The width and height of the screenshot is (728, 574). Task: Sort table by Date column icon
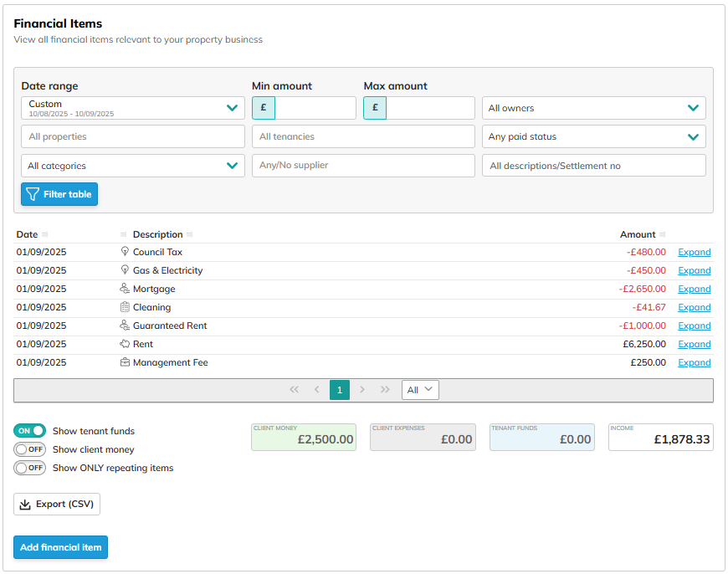[x=44, y=234]
